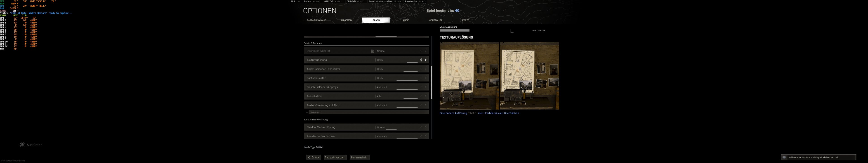868x163 pixels.
Task: Switch to the Allgemein tab
Action: [346, 20]
